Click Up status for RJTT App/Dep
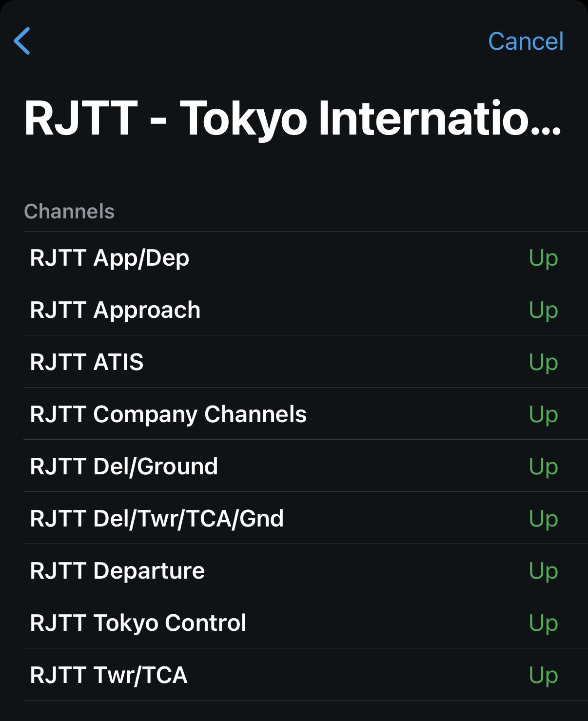Image resolution: width=588 pixels, height=721 pixels. pyautogui.click(x=543, y=258)
